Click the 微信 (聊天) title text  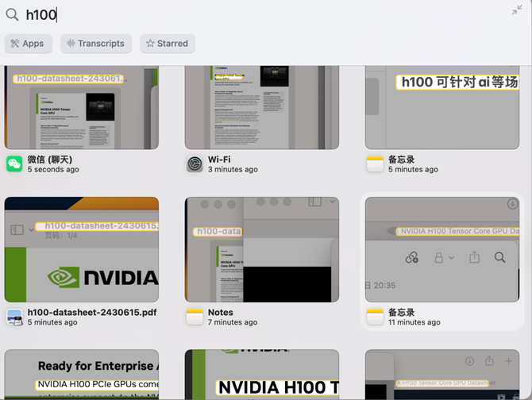[50, 160]
